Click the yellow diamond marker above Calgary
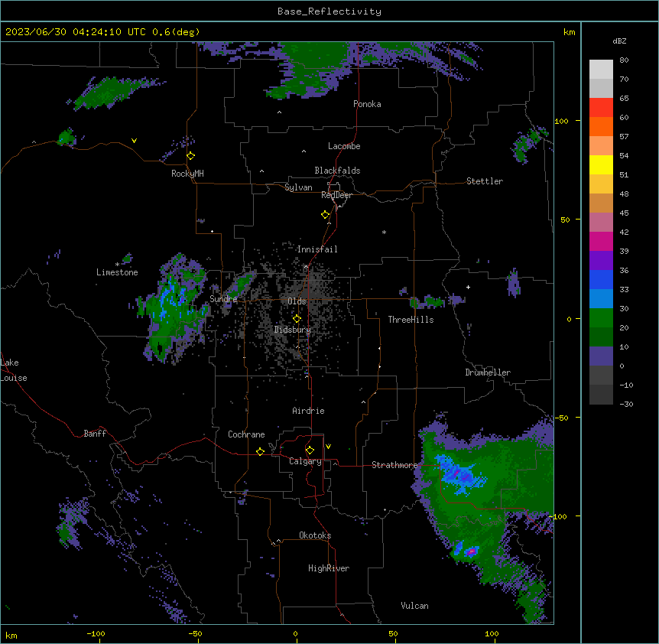The image size is (659, 644). pyautogui.click(x=310, y=450)
